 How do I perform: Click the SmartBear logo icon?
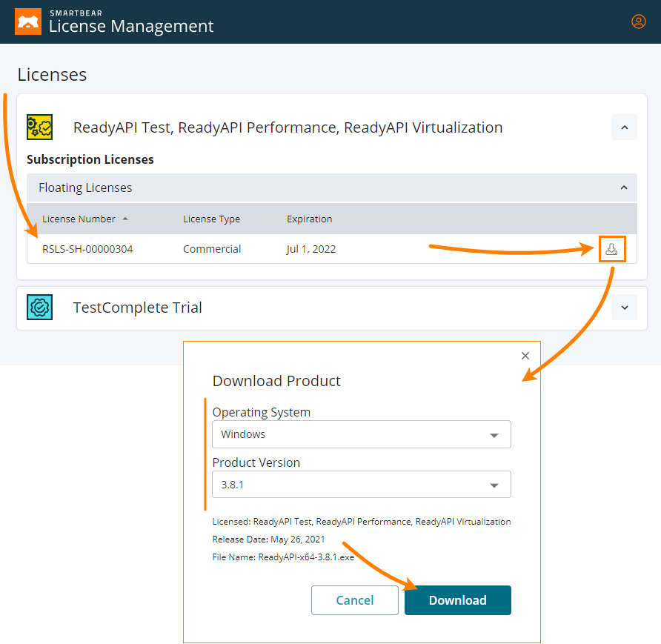[x=28, y=22]
